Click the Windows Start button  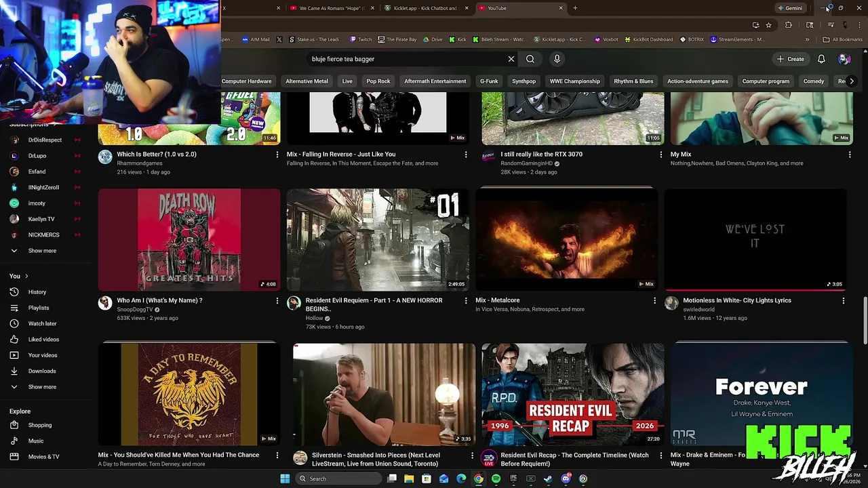285,479
